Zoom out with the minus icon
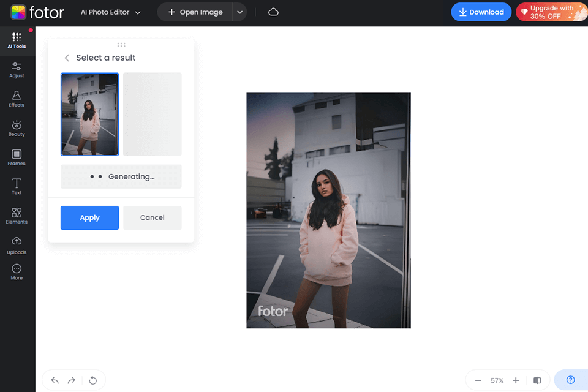 tap(478, 380)
